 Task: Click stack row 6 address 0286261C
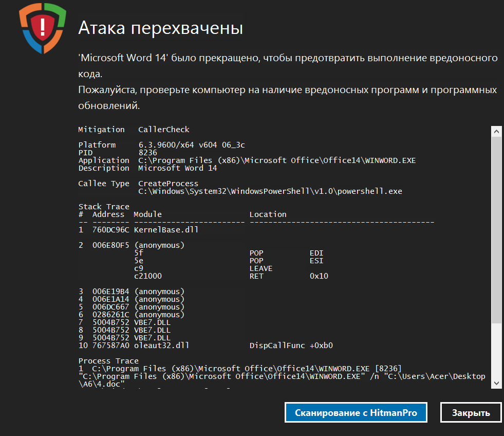pyautogui.click(x=110, y=315)
